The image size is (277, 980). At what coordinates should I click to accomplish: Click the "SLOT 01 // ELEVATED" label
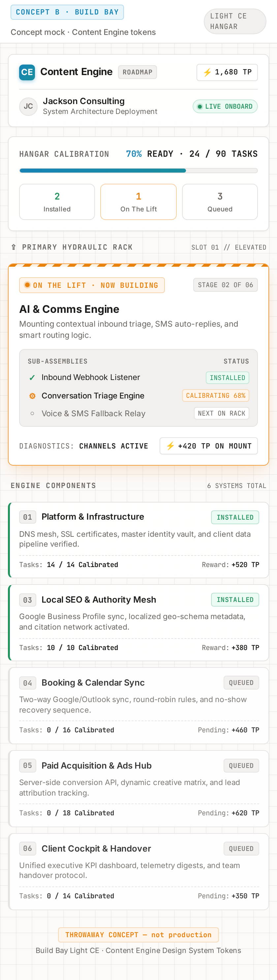(x=229, y=247)
